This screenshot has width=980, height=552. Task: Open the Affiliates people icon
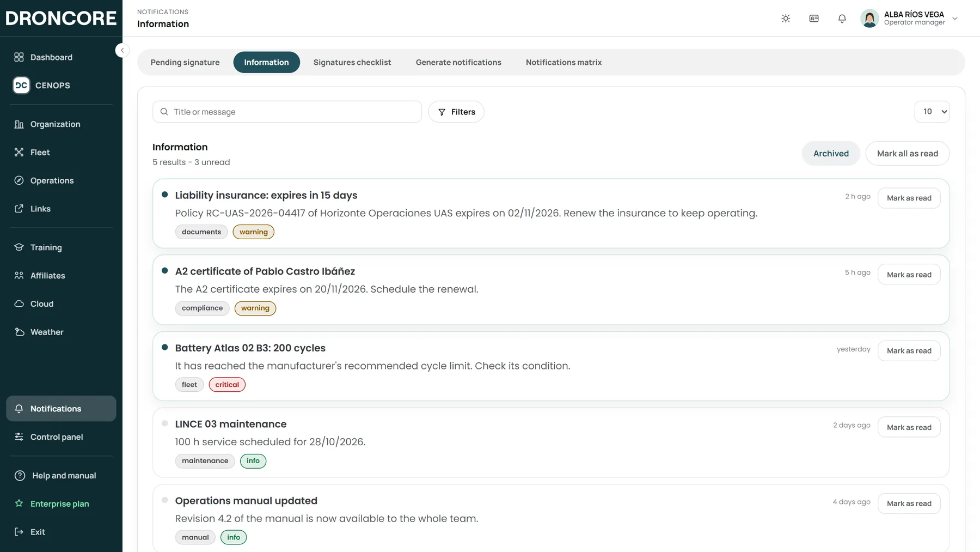click(x=19, y=276)
